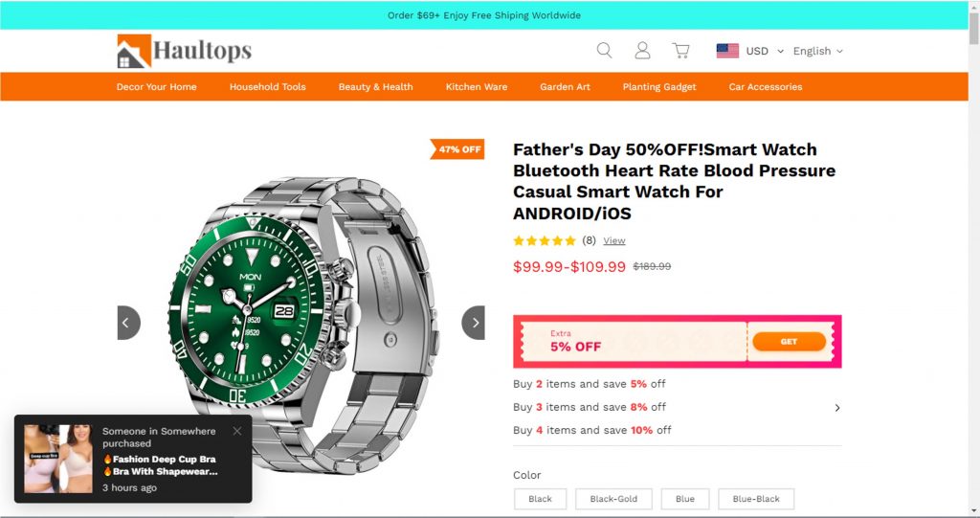This screenshot has height=518, width=980.
Task: Show the previous product image
Action: 129,323
